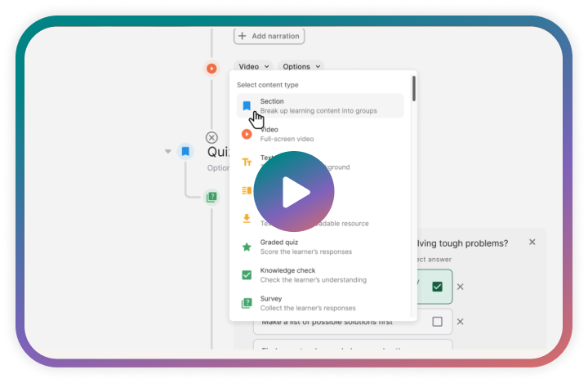Screen dimensions: 588x383
Task: Select the Section content type
Action: coord(320,106)
